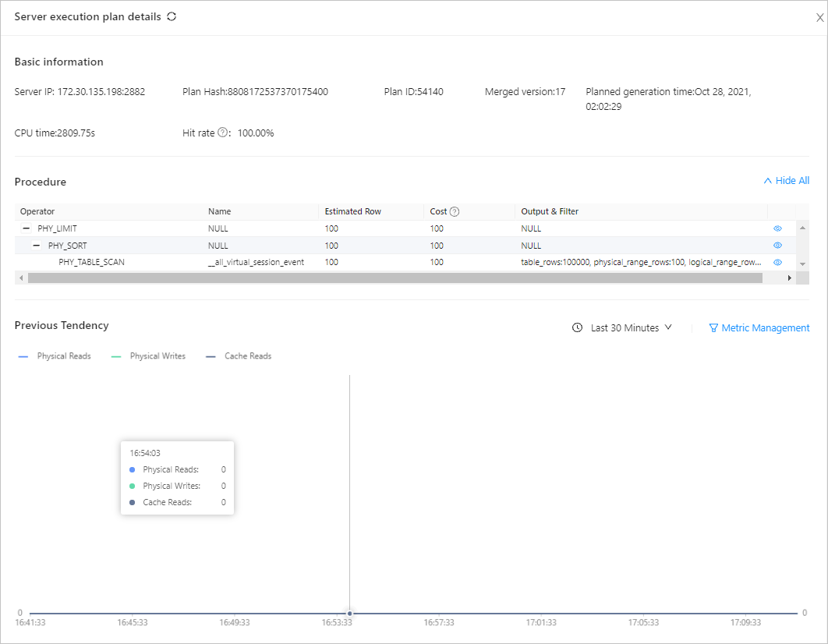The height and width of the screenshot is (644, 828).
Task: Click the chart data point at 16:54:03
Action: [349, 614]
